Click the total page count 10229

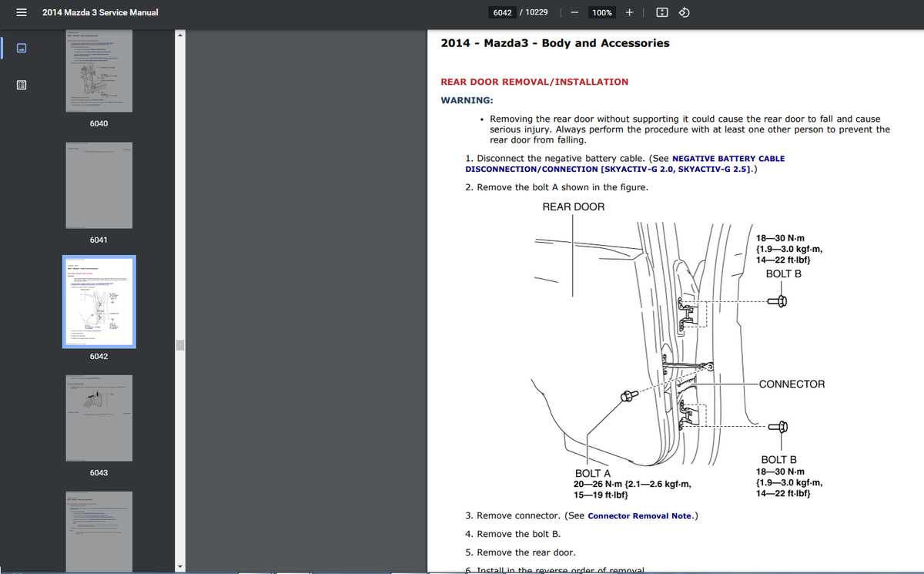[535, 12]
